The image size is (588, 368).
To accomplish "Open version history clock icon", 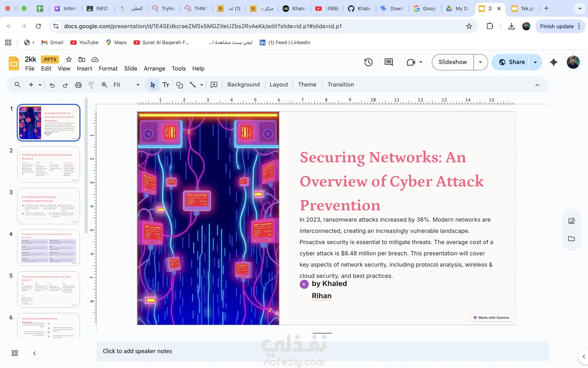I will point(368,62).
